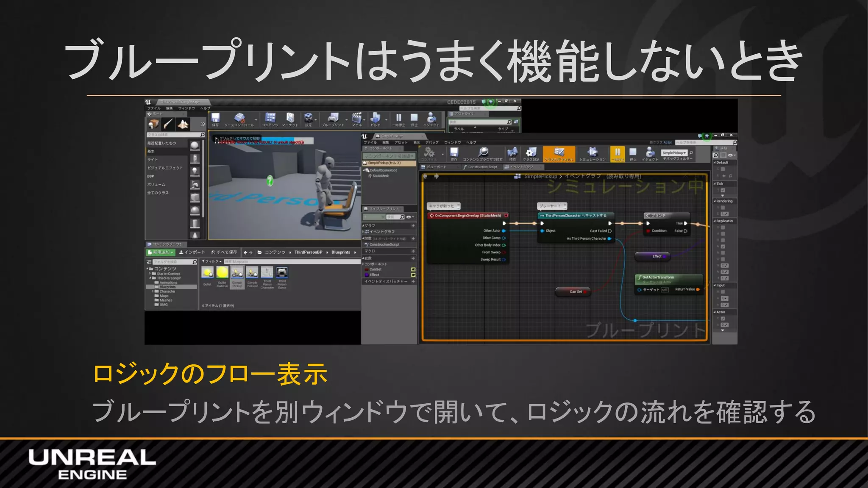This screenshot has height=488, width=868.
Task: Click the Compile gear icon in Blueprint editor
Action: [x=429, y=154]
